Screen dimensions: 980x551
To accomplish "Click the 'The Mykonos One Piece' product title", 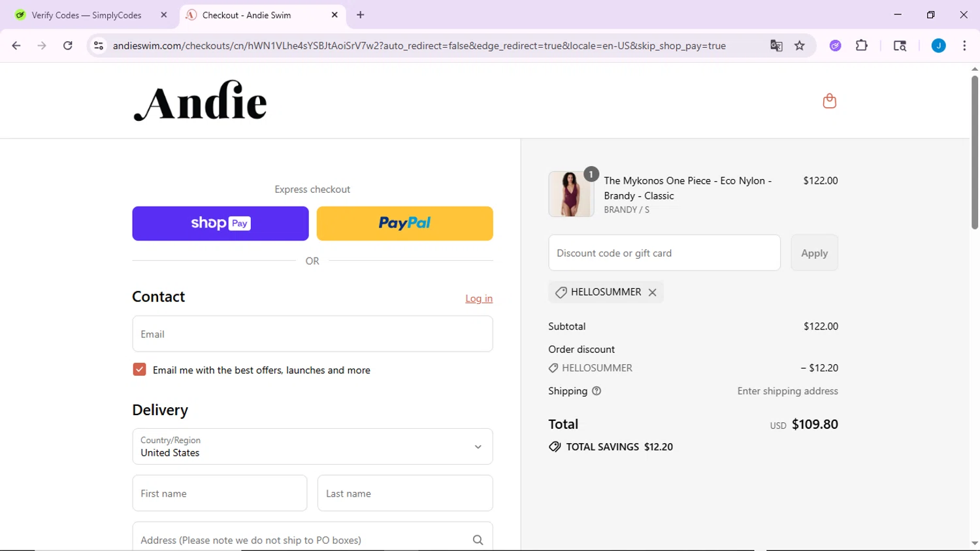I will pos(687,188).
